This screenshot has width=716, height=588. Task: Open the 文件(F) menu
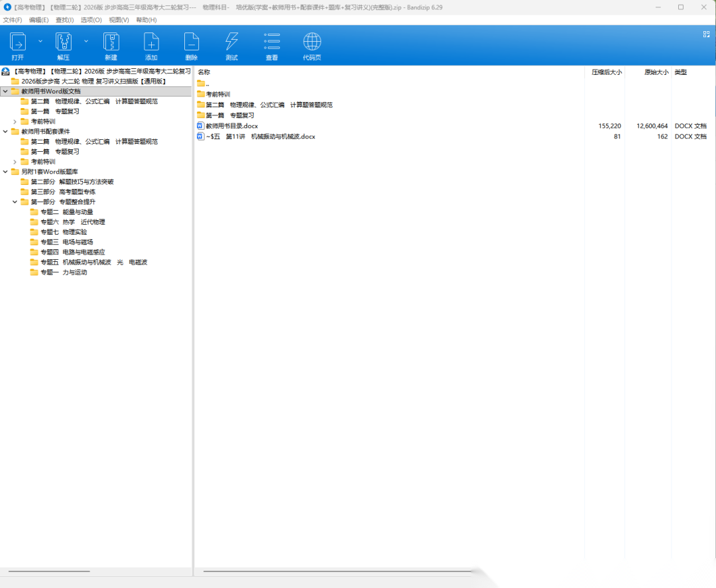pos(13,20)
